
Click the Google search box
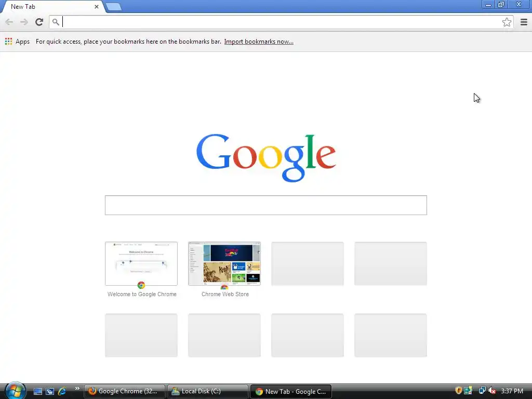click(x=265, y=205)
